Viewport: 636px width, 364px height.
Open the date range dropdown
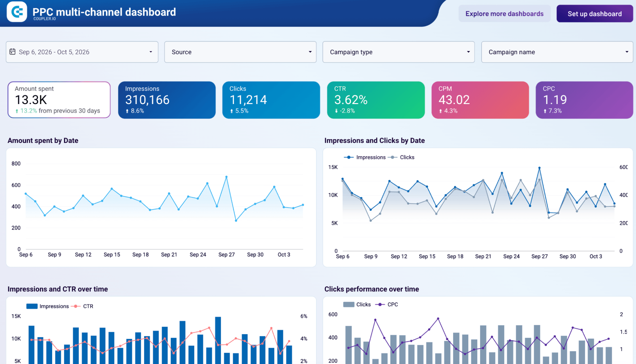click(x=82, y=52)
